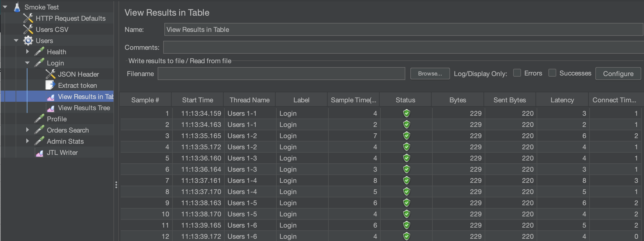Click the Smoke Test flask icon
Image resolution: width=644 pixels, height=241 pixels.
pos(17,7)
